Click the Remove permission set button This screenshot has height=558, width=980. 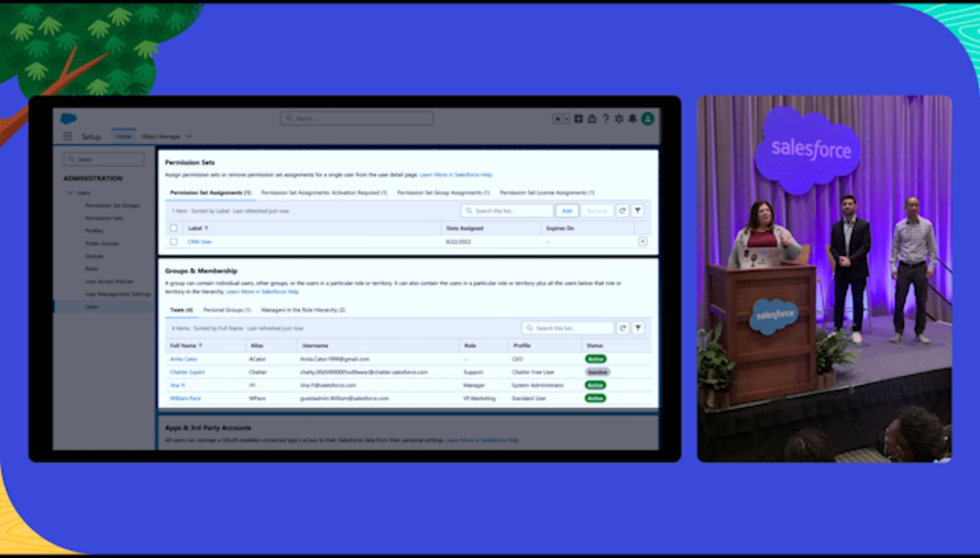click(x=597, y=211)
